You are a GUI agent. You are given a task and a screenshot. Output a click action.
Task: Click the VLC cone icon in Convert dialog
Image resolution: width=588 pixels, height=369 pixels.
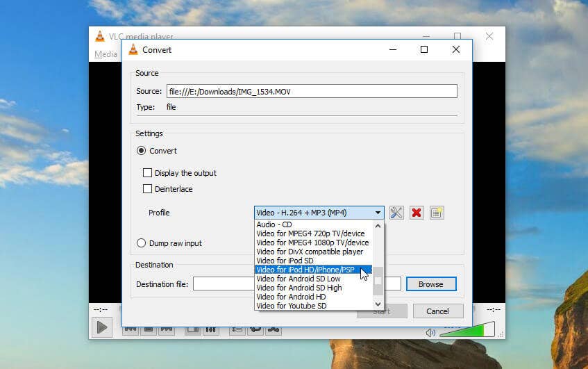133,49
